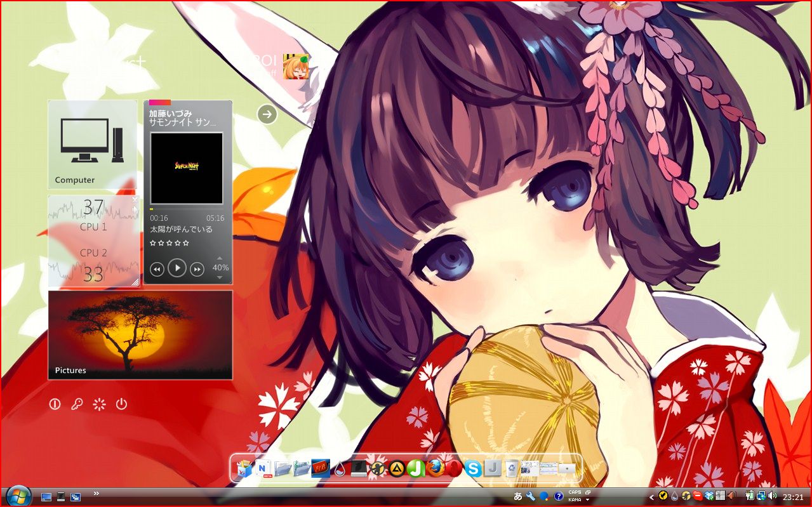Click the 23:21 clock

(x=793, y=497)
